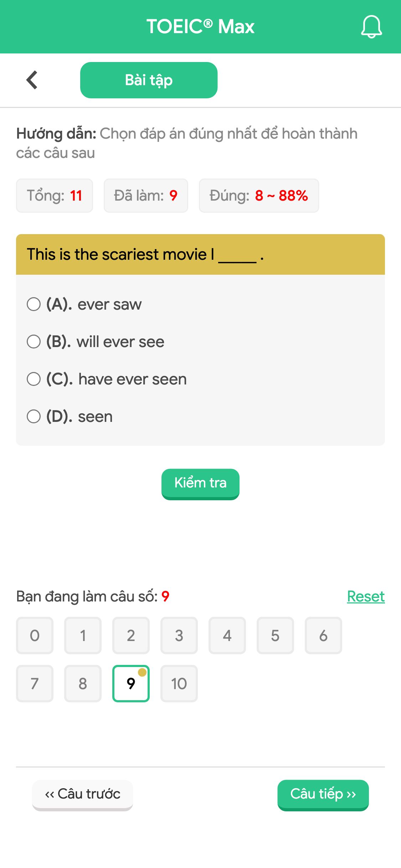Image resolution: width=401 pixels, height=868 pixels.
Task: Tap the Đúng 8 ~ 88% stat
Action: pos(259,196)
